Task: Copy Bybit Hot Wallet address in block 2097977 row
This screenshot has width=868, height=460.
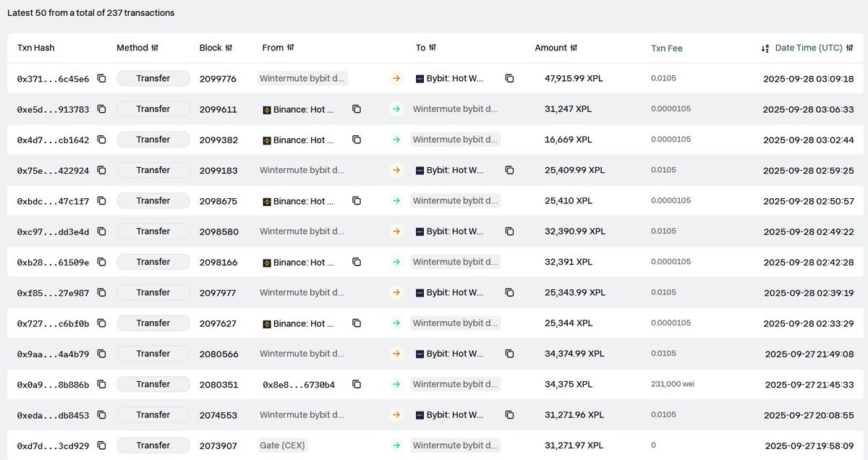Action: tap(509, 292)
